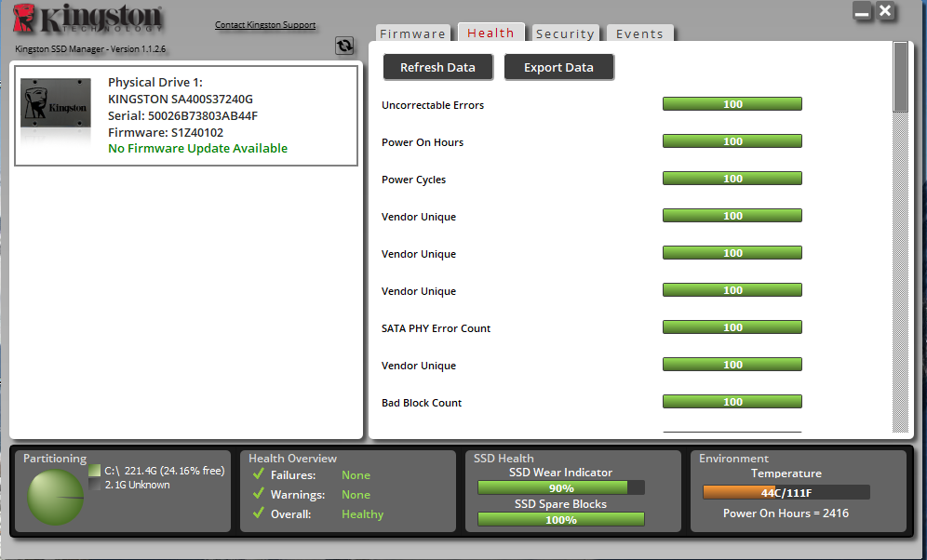
Task: Close the Kingston SSD Manager window
Action: pos(885,10)
